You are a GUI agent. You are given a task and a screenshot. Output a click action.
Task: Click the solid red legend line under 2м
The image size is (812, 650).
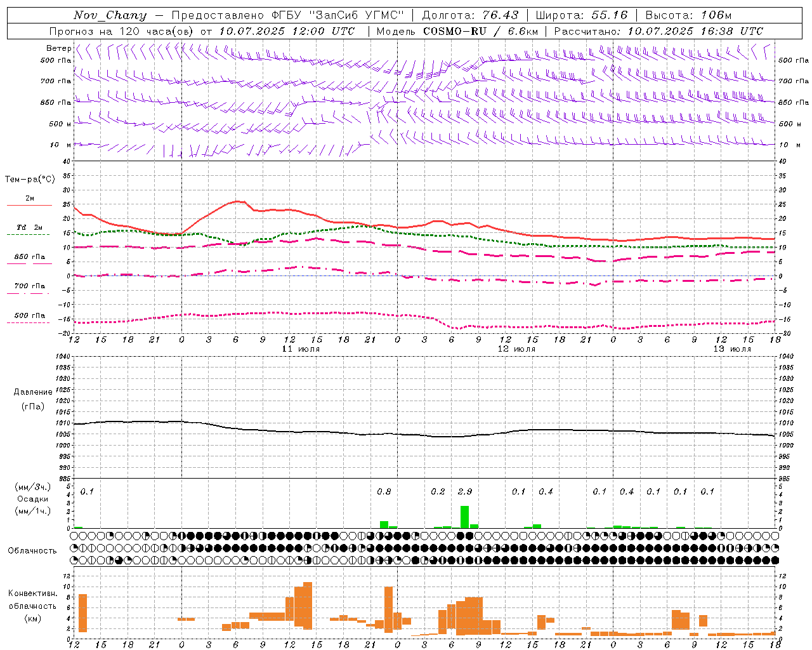click(29, 206)
